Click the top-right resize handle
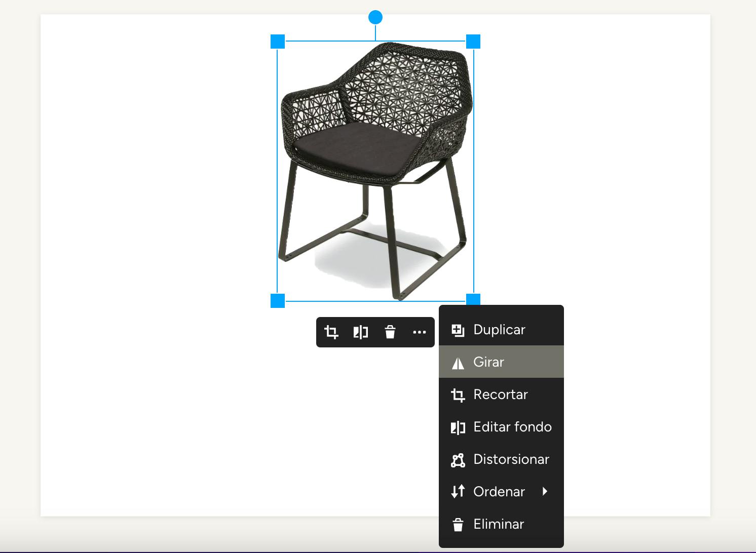Image resolution: width=756 pixels, height=553 pixels. pyautogui.click(x=473, y=42)
